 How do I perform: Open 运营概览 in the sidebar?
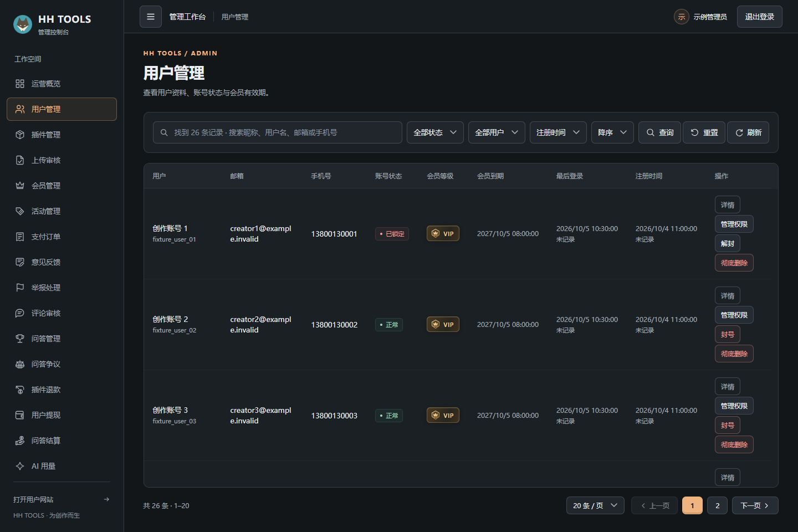pos(62,84)
